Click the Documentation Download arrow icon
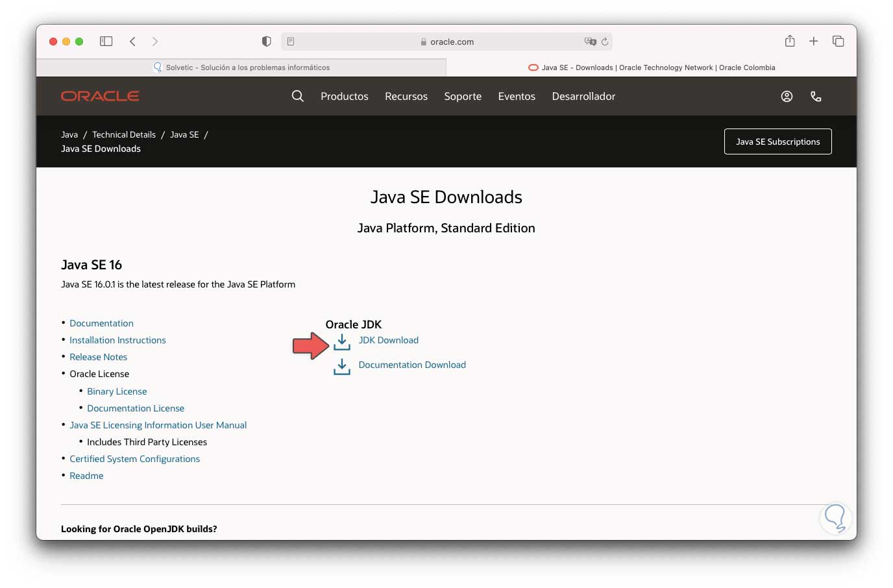 [x=342, y=367]
